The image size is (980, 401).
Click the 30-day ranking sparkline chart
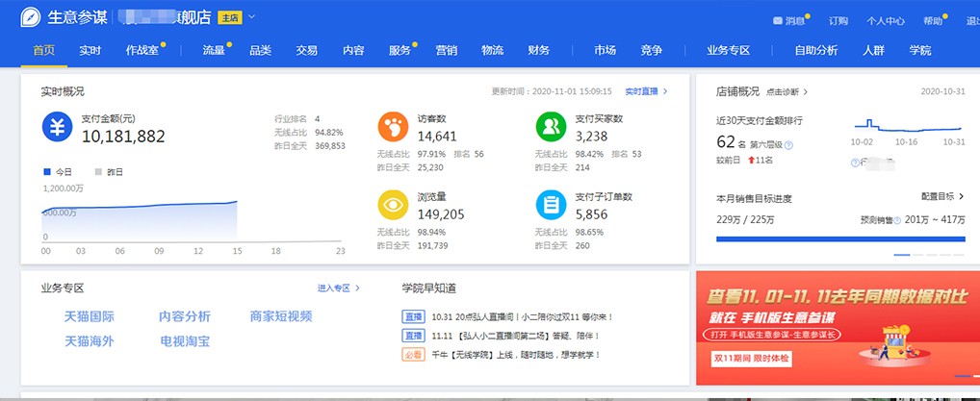[x=906, y=126]
